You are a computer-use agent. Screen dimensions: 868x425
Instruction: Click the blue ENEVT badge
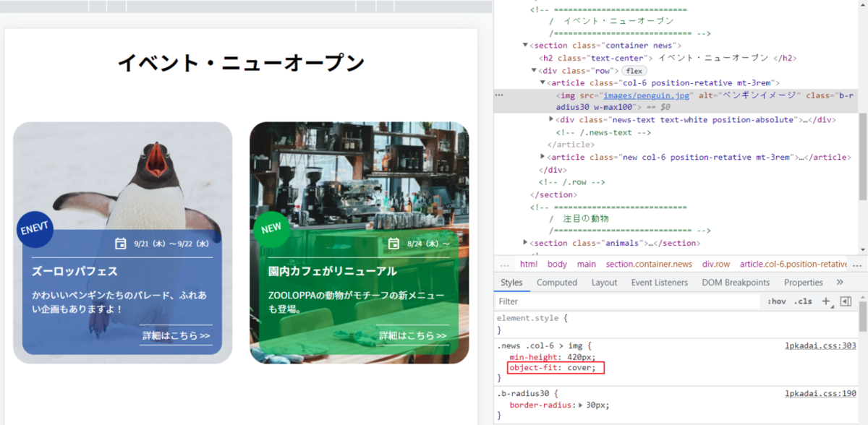tap(35, 229)
